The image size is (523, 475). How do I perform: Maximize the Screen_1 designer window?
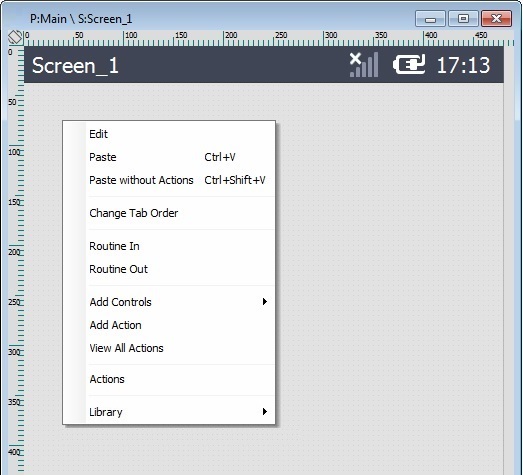(463, 18)
